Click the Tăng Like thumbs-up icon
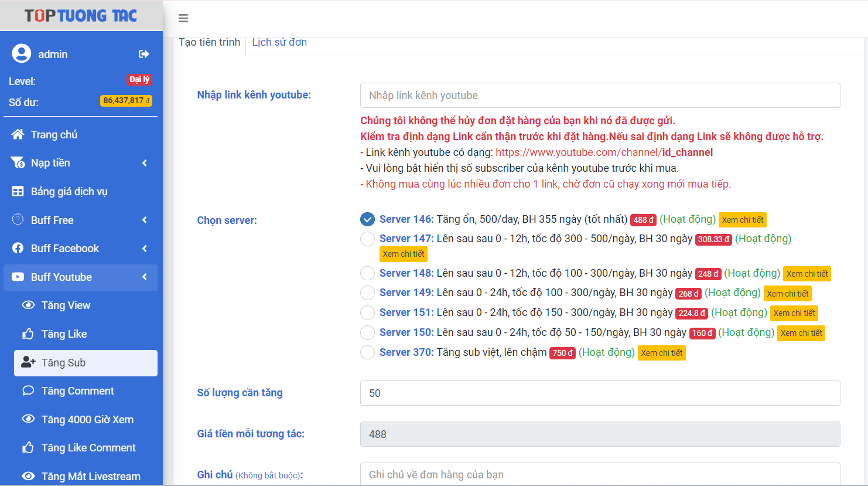The width and height of the screenshot is (868, 486). [28, 334]
